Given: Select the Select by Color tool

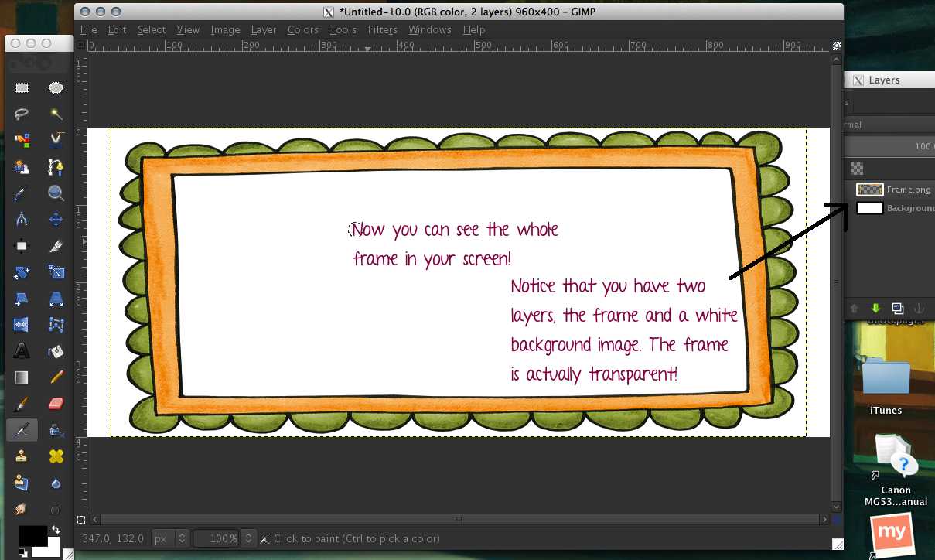Looking at the screenshot, I should [22, 141].
